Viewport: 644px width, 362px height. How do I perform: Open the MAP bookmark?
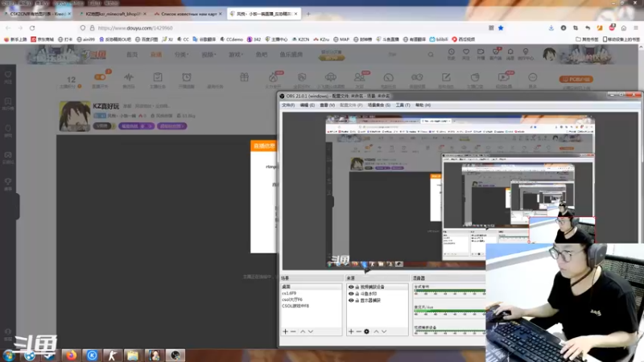(x=341, y=39)
